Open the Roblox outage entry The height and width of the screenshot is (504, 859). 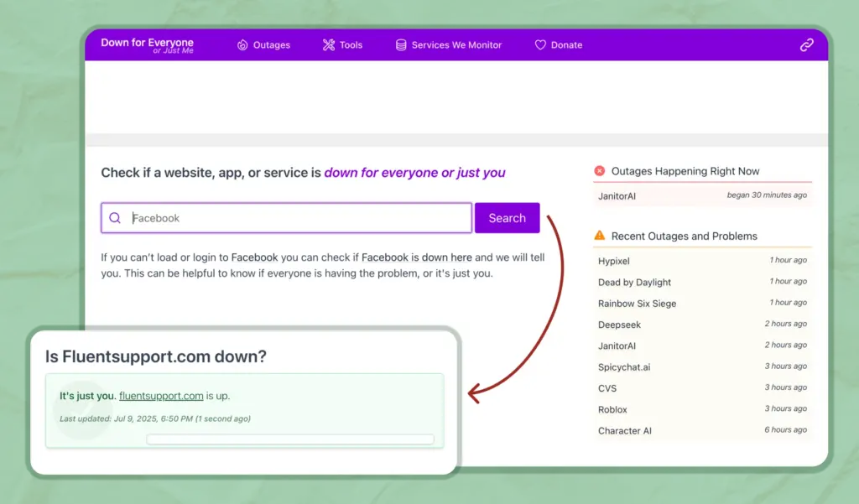[x=702, y=409]
